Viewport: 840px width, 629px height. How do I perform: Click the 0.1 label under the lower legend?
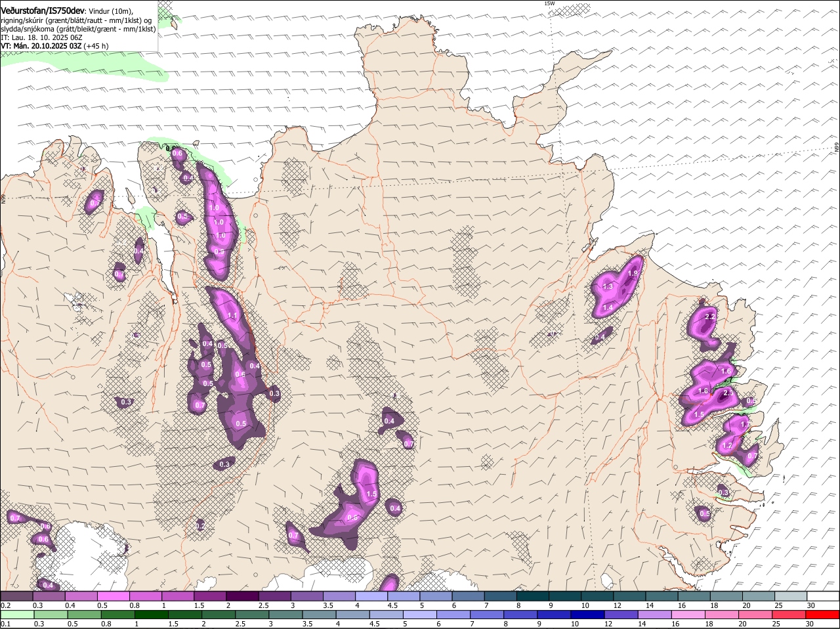click(5, 624)
